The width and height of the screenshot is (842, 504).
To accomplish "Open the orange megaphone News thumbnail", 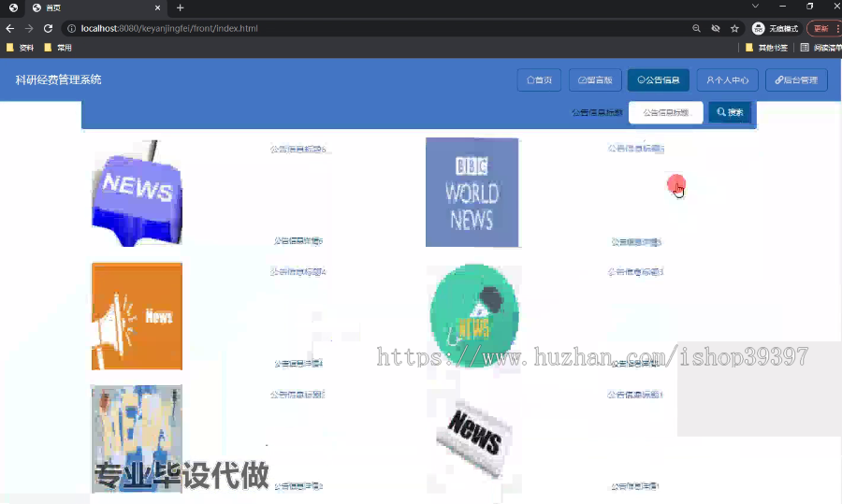I will (137, 316).
